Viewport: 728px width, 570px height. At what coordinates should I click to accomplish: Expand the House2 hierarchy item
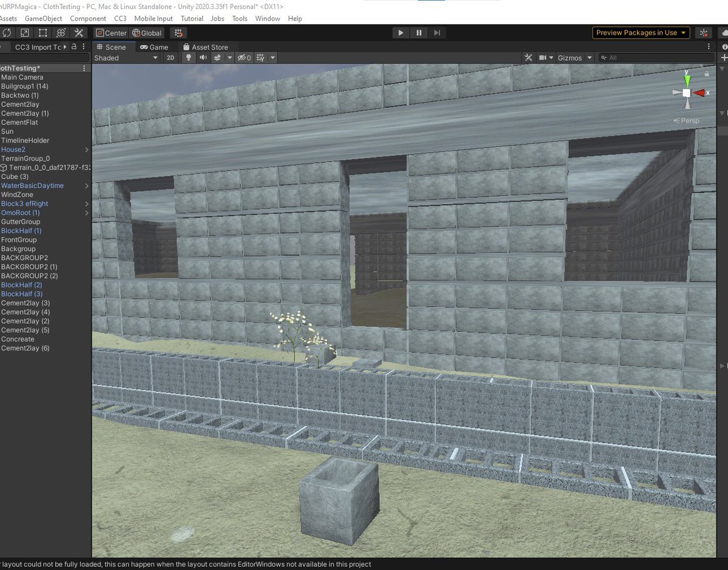click(x=87, y=149)
